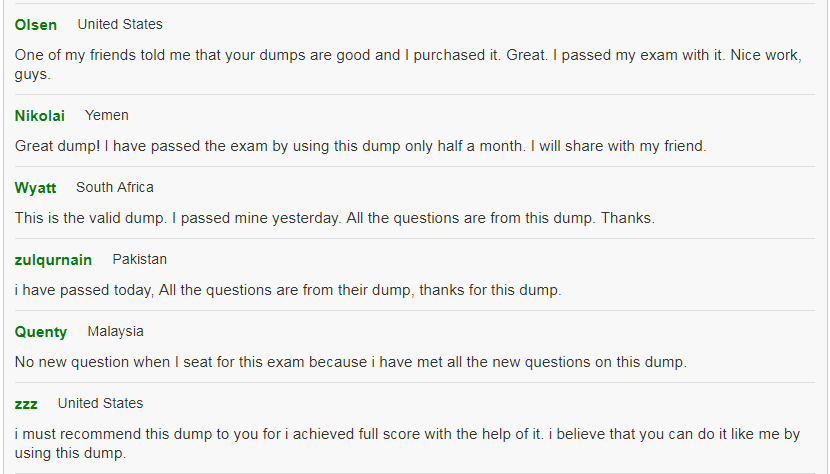Click the divider line below Quenty's review
Viewport: 830px width, 474px height.
coord(414,382)
